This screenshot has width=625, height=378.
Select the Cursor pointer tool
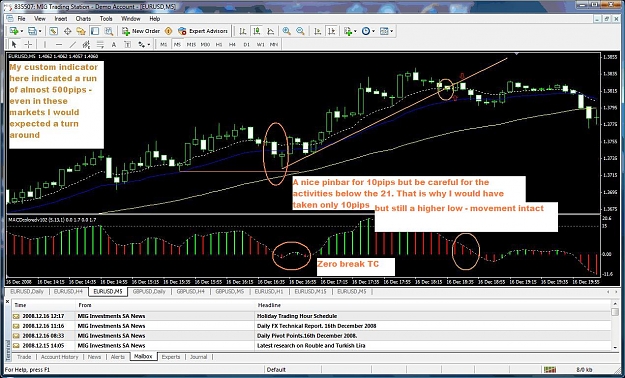click(14, 45)
